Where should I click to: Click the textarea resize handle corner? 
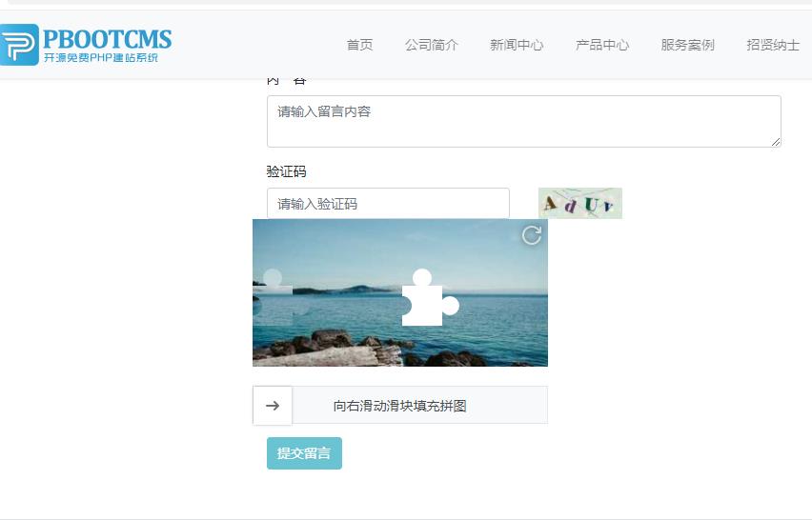click(x=776, y=142)
